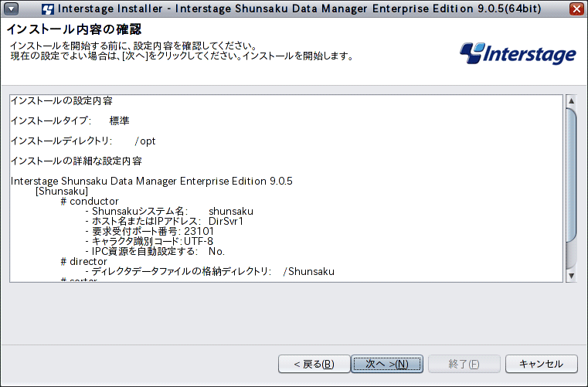Open the window menu dropdown in title bar
588x387 pixels.
[12, 8]
